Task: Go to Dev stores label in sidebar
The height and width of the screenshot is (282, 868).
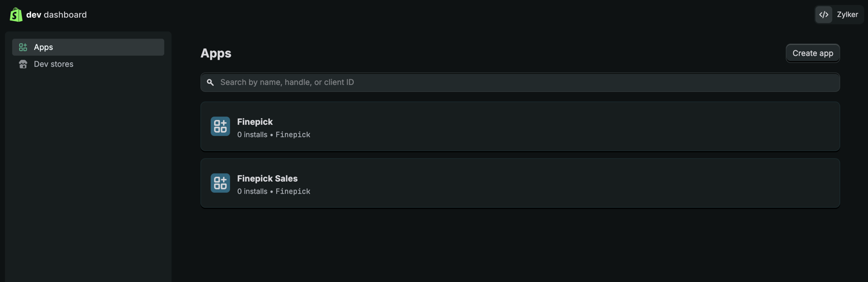Action: coord(54,64)
